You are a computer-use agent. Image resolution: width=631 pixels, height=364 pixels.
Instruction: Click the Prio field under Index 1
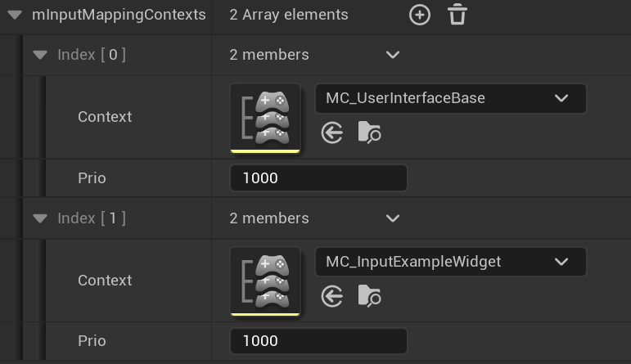pyautogui.click(x=318, y=341)
